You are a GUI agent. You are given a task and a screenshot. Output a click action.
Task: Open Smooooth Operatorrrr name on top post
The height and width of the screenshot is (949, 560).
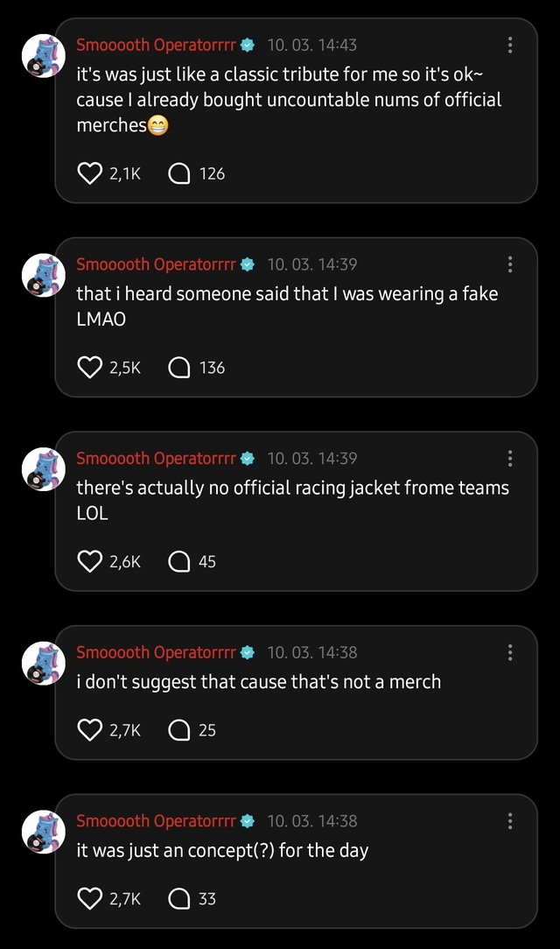pyautogui.click(x=156, y=45)
